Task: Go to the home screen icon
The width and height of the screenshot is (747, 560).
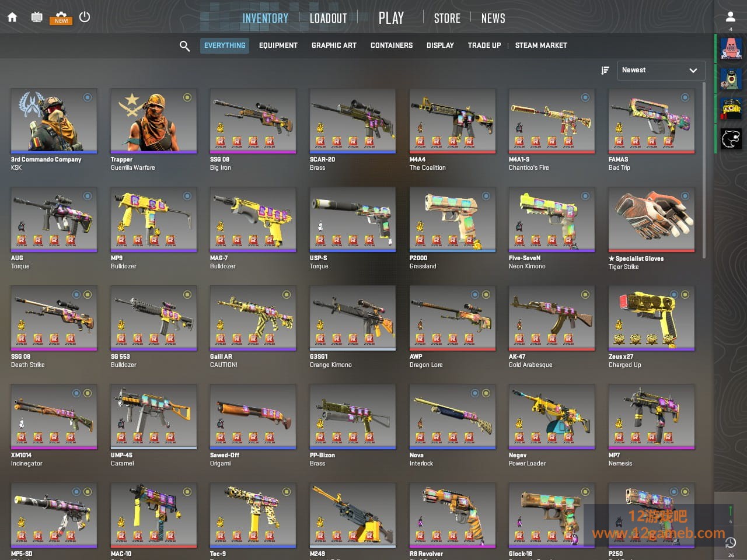Action: click(12, 17)
